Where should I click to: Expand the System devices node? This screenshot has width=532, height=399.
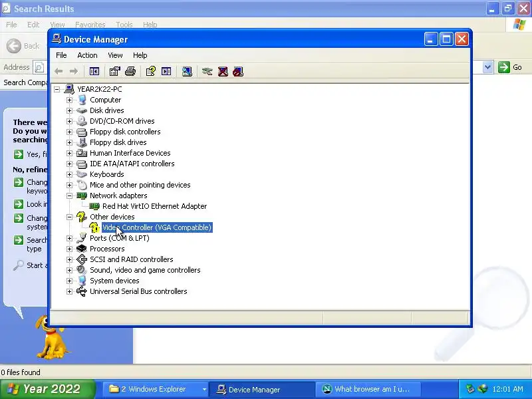pyautogui.click(x=70, y=281)
